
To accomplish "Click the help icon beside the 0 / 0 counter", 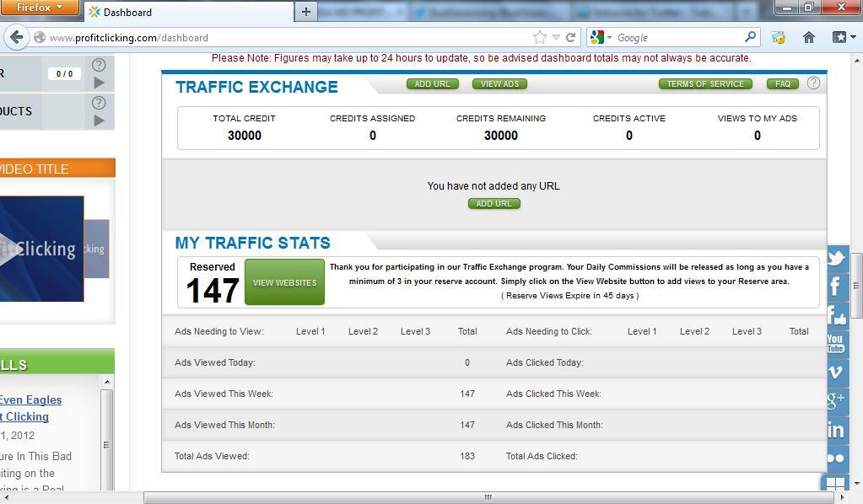I will click(99, 65).
